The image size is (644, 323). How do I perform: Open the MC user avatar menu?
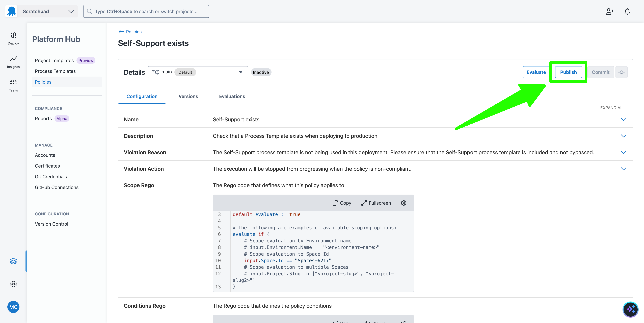[13, 307]
